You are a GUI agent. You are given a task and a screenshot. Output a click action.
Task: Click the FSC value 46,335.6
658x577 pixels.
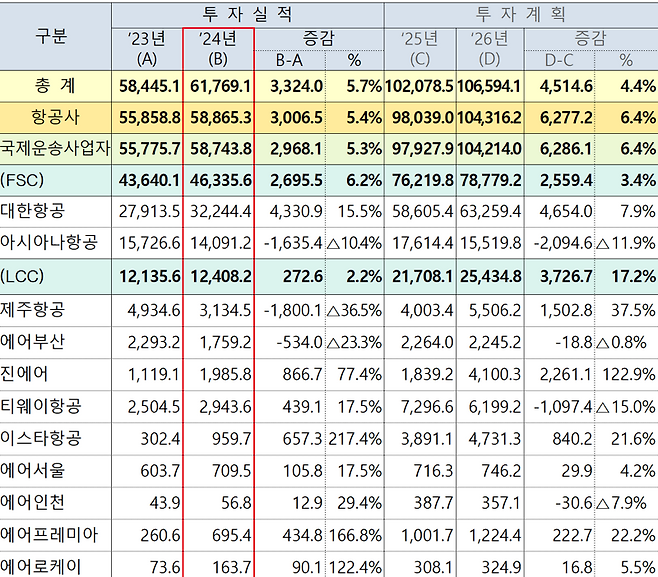[220, 180]
